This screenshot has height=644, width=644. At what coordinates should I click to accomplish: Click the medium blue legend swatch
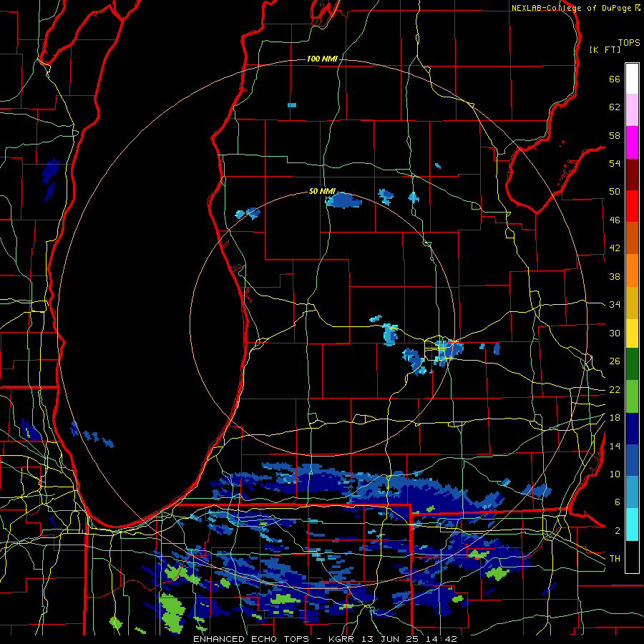pos(632,460)
